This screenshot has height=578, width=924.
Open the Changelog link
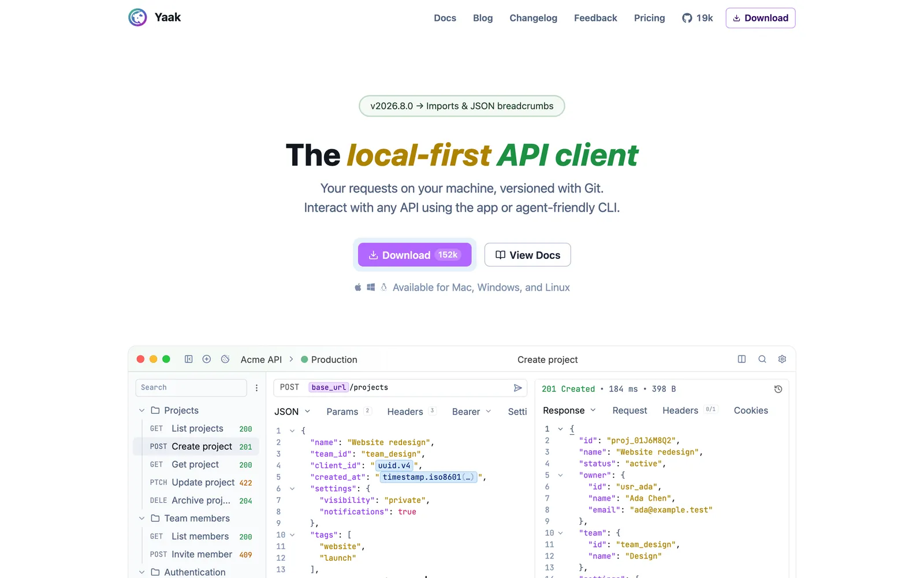click(533, 18)
